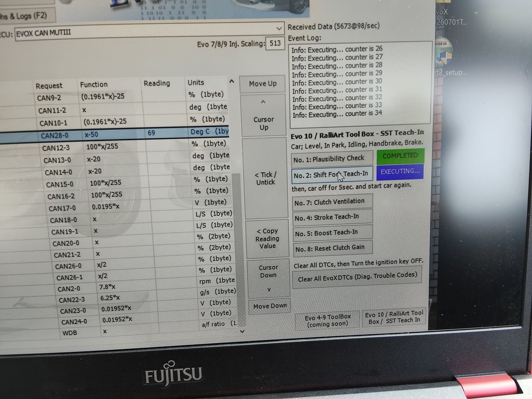
Task: Select the CAN24-0 request cell
Action: click(74, 322)
